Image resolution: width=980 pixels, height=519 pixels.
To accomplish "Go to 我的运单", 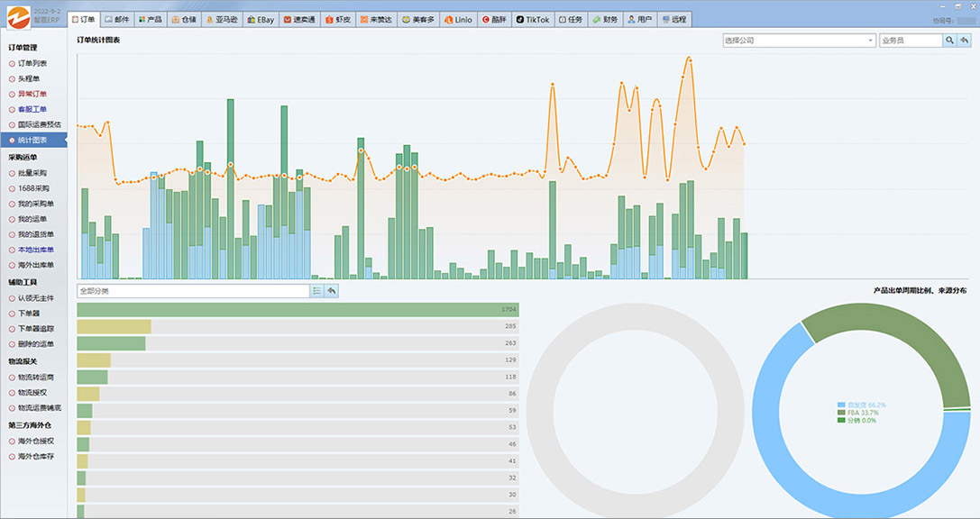I will (32, 219).
